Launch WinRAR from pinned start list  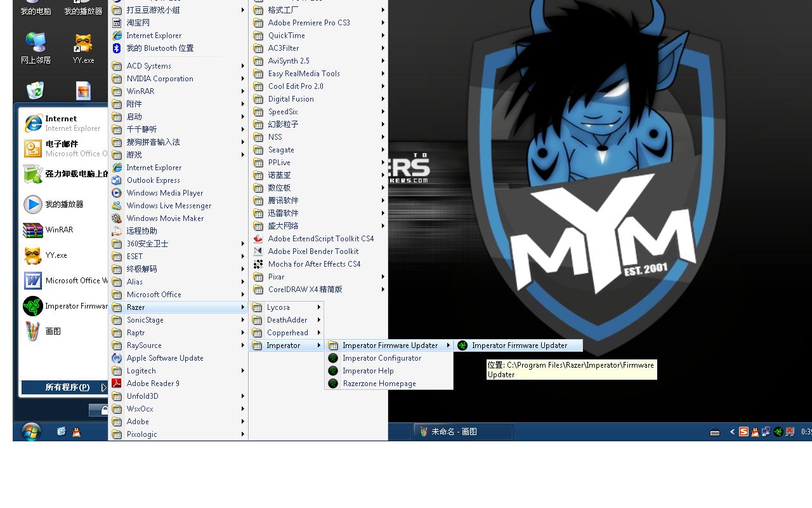tap(63, 230)
